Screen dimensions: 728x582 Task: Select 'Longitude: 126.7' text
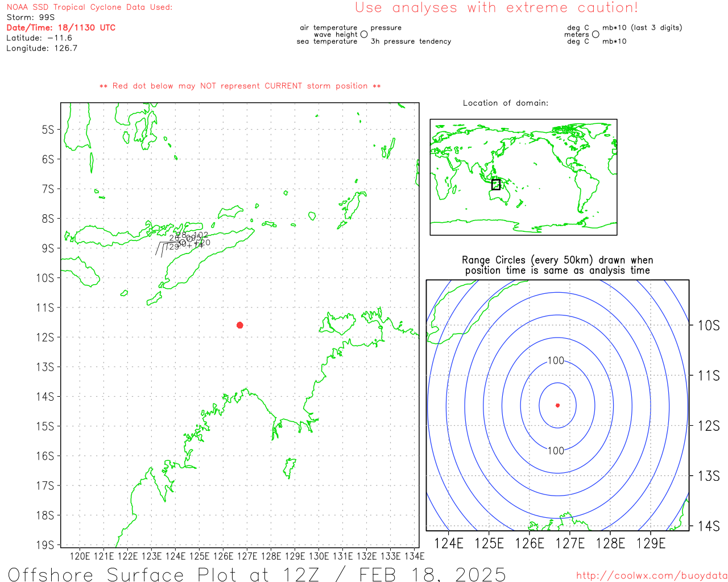click(42, 48)
